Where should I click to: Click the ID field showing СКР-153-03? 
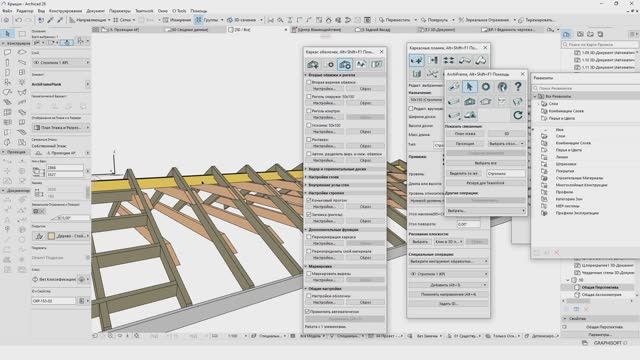pyautogui.click(x=53, y=301)
